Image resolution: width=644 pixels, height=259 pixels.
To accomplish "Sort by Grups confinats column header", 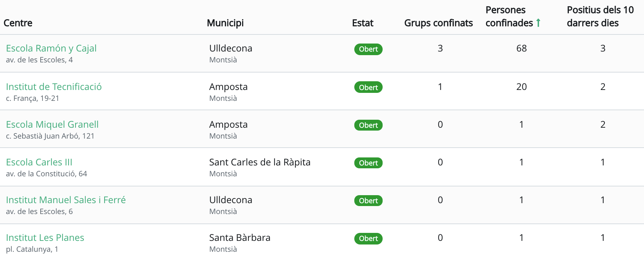I will pyautogui.click(x=438, y=23).
